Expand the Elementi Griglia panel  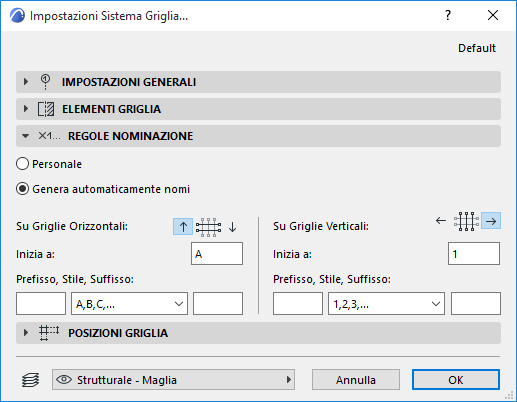tap(258, 109)
